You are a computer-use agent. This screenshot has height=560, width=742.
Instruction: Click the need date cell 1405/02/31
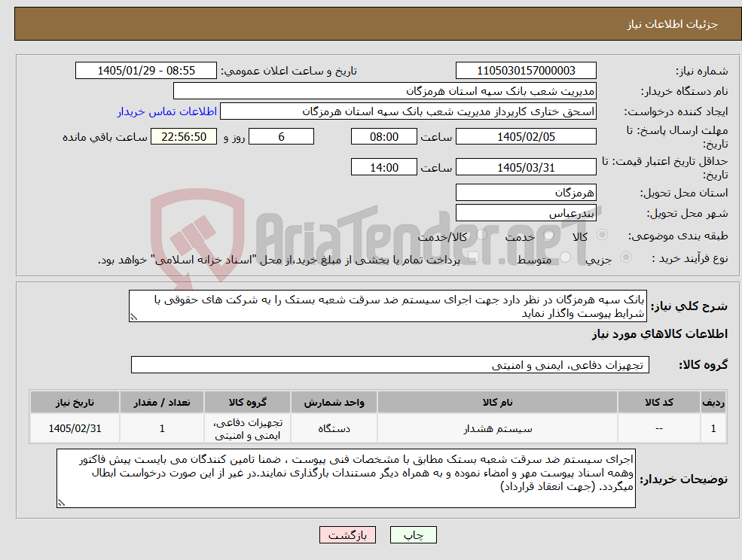pos(75,428)
